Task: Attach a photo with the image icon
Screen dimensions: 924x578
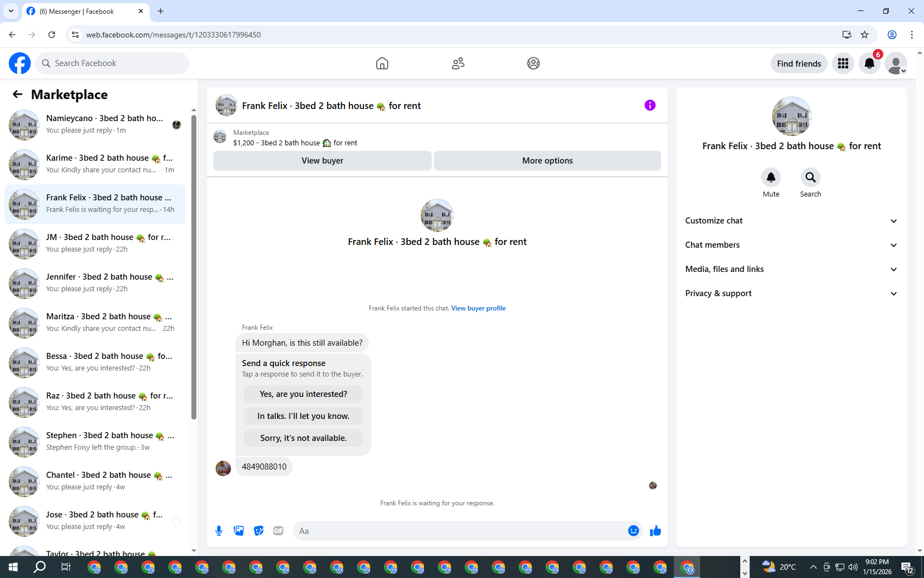Action: coord(239,531)
